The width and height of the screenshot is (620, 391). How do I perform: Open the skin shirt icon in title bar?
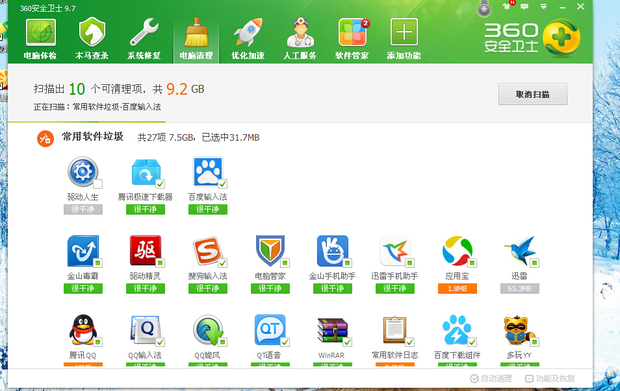point(507,6)
